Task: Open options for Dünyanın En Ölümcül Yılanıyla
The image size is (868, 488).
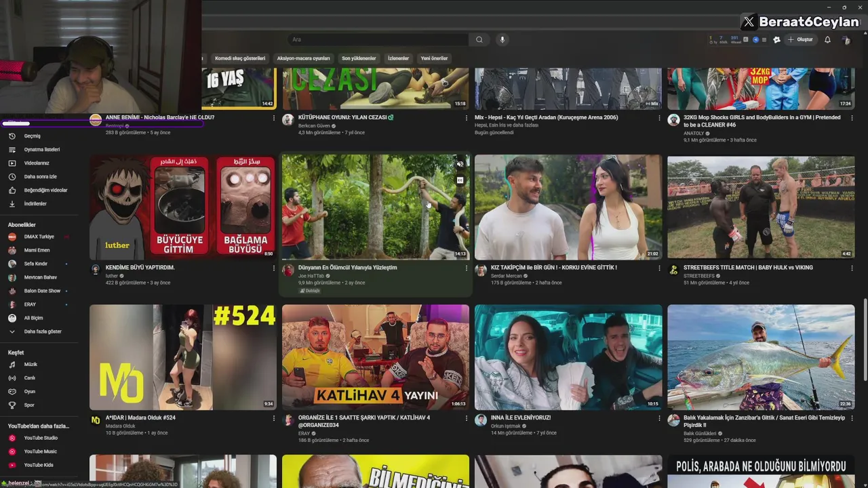Action: (467, 268)
